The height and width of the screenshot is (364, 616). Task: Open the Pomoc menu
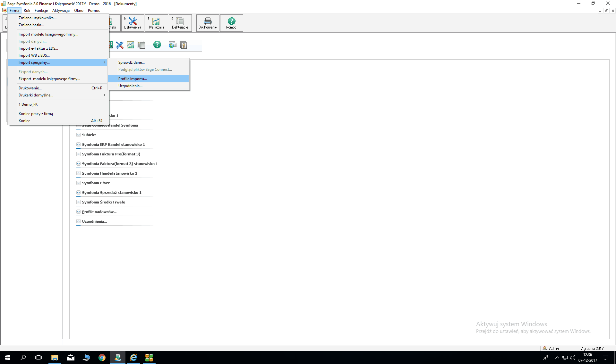pos(94,11)
